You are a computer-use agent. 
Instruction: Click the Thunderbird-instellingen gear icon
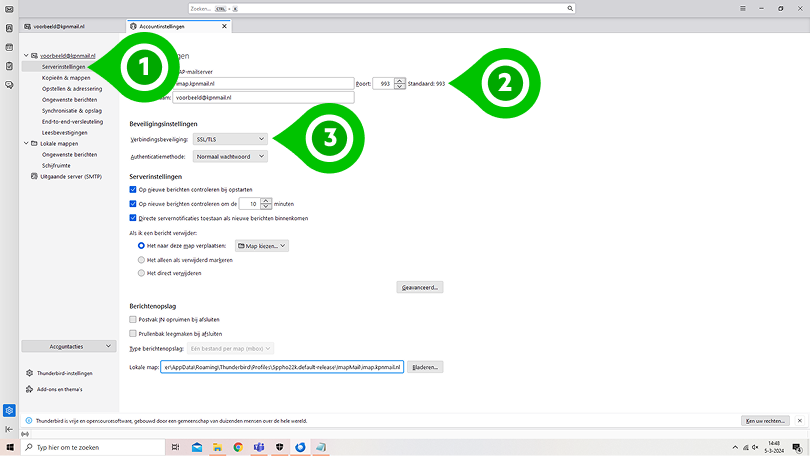(29, 373)
